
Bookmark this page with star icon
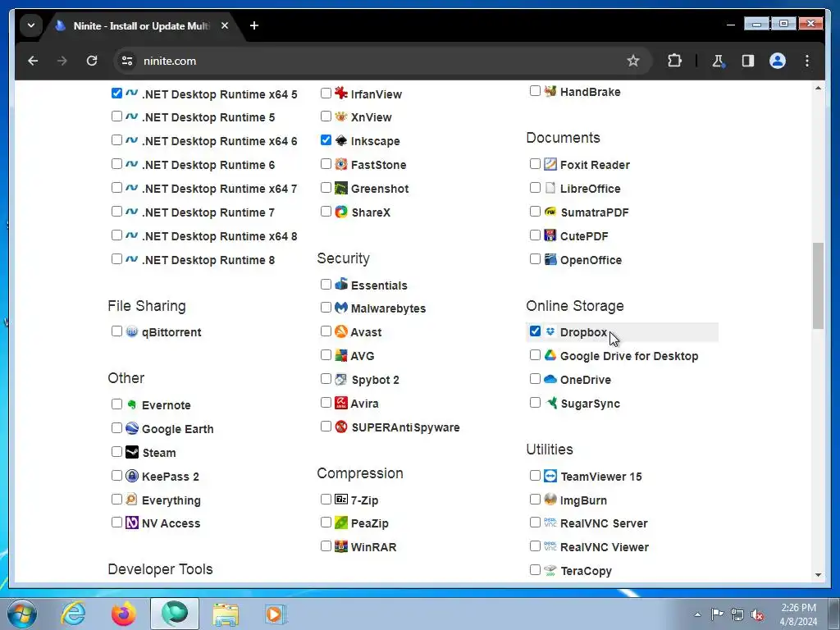(x=633, y=61)
